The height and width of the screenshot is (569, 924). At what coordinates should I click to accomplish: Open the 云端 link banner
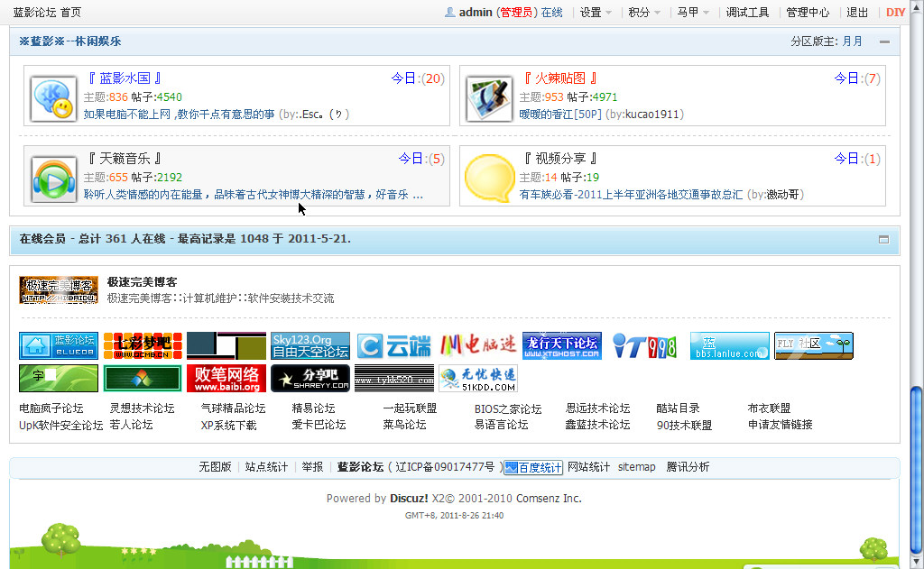(394, 345)
